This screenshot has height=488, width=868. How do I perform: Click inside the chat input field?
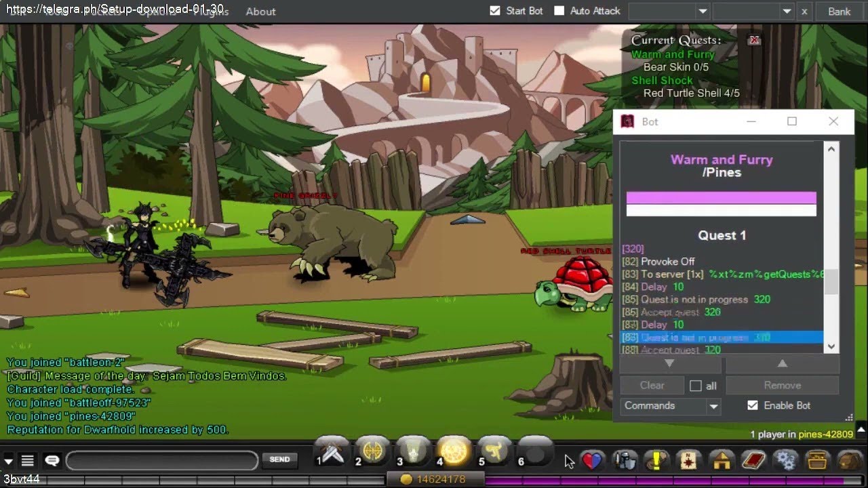tap(162, 460)
